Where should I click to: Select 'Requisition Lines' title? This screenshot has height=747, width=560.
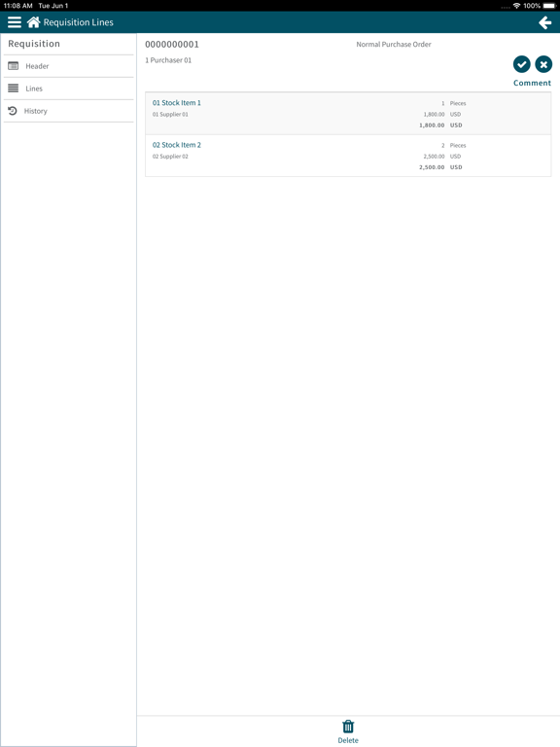tap(79, 22)
